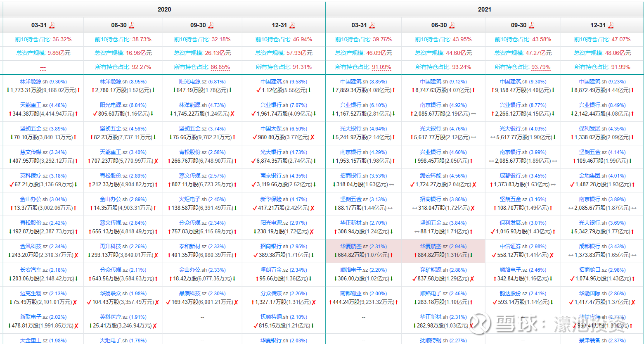
Task: Open the 华扬联众 stock link
Action: (111, 294)
